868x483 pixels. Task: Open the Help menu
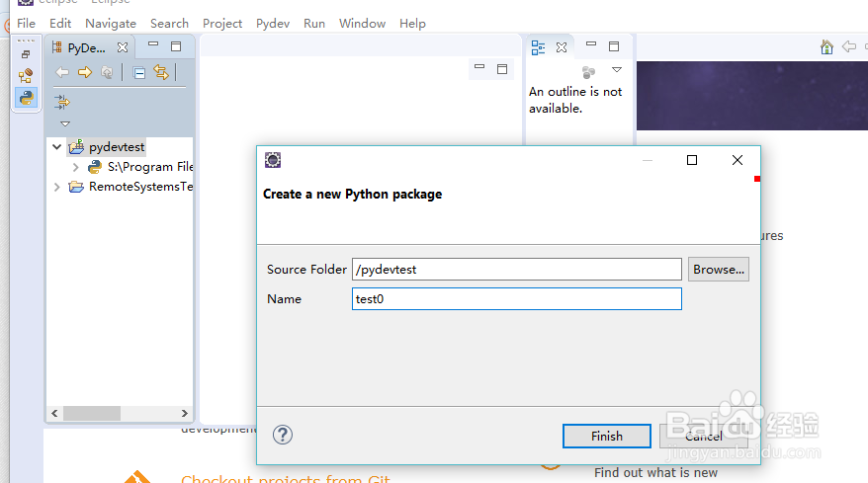413,24
